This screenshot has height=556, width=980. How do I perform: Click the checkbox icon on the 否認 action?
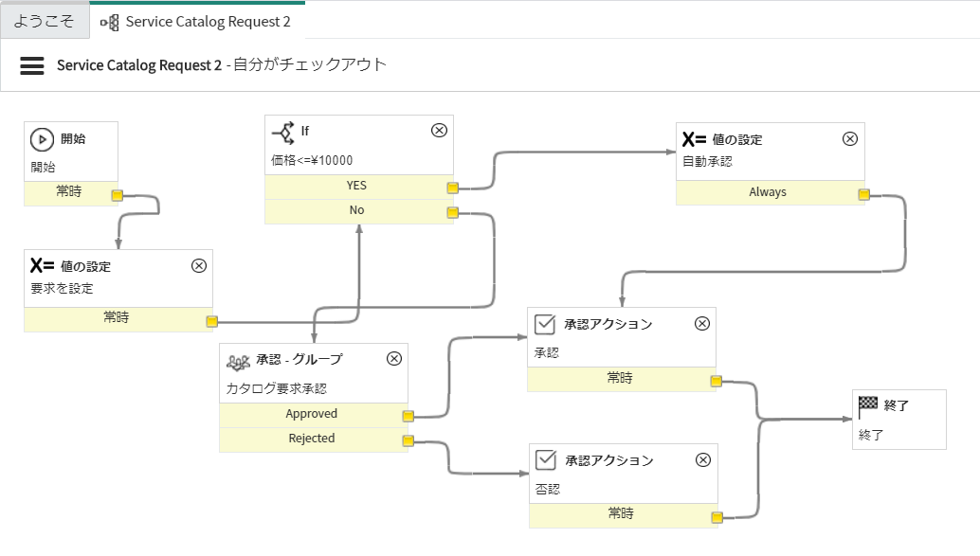tap(545, 460)
